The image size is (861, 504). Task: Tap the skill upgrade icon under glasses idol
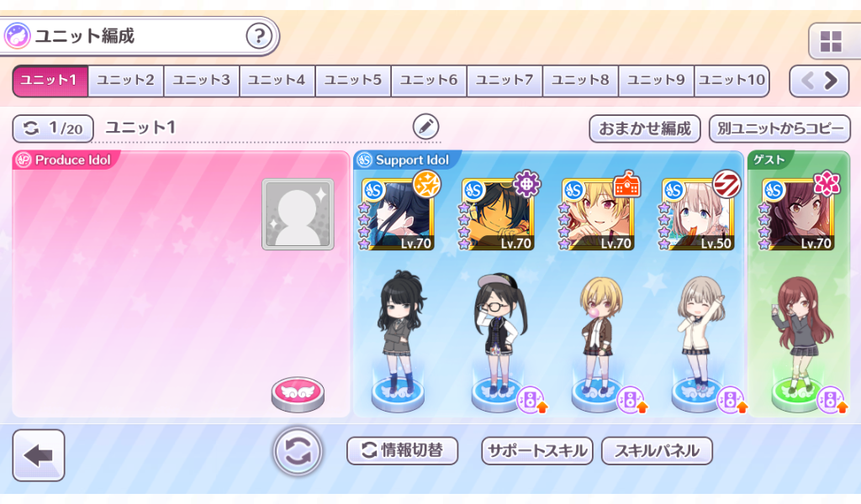pyautogui.click(x=532, y=401)
